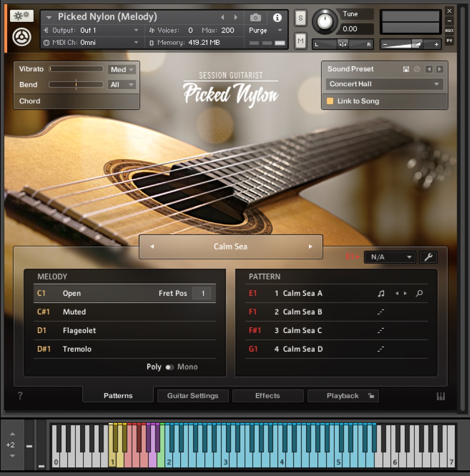Click the pattern icon for Calm Sea D

381,349
